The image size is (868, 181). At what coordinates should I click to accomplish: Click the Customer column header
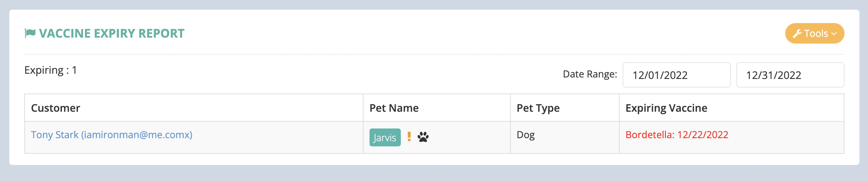pyautogui.click(x=56, y=108)
